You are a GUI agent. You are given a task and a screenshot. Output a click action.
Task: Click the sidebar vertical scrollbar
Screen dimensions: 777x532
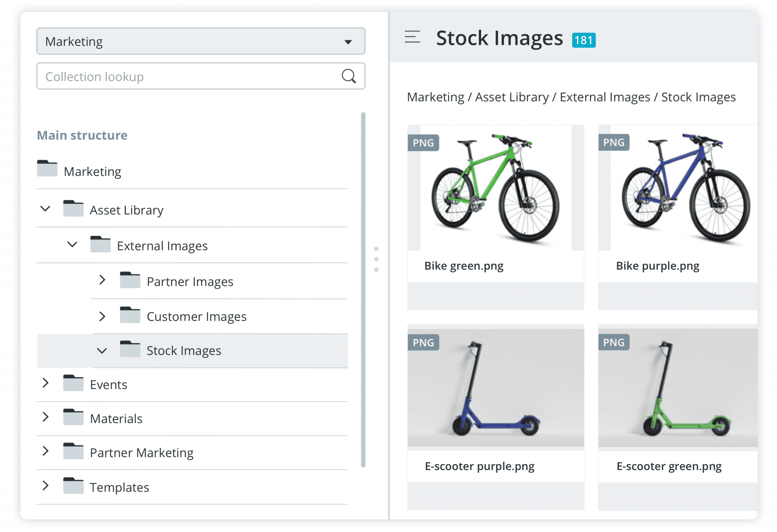click(x=363, y=289)
